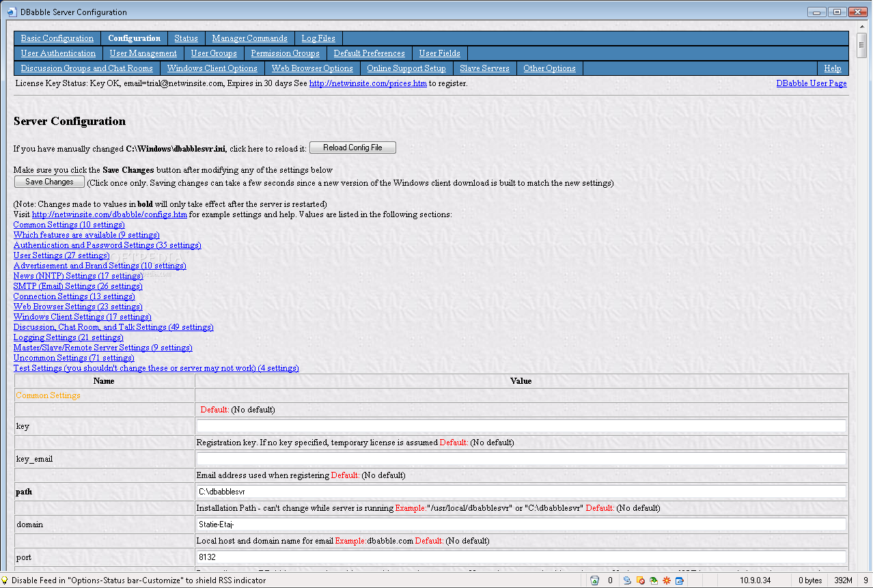Jump to Advertisement and Brand Settings

point(100,266)
